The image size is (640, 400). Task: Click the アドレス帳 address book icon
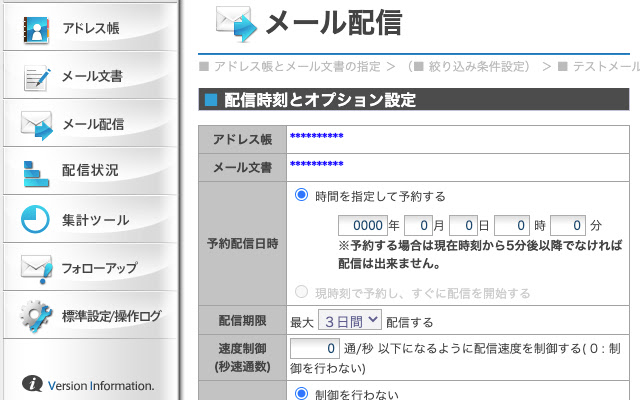coord(36,29)
